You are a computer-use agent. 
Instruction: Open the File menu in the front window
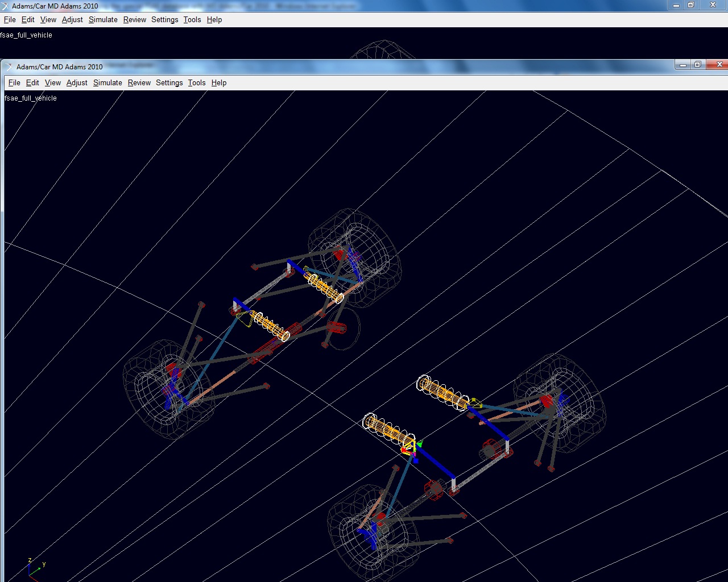point(14,83)
